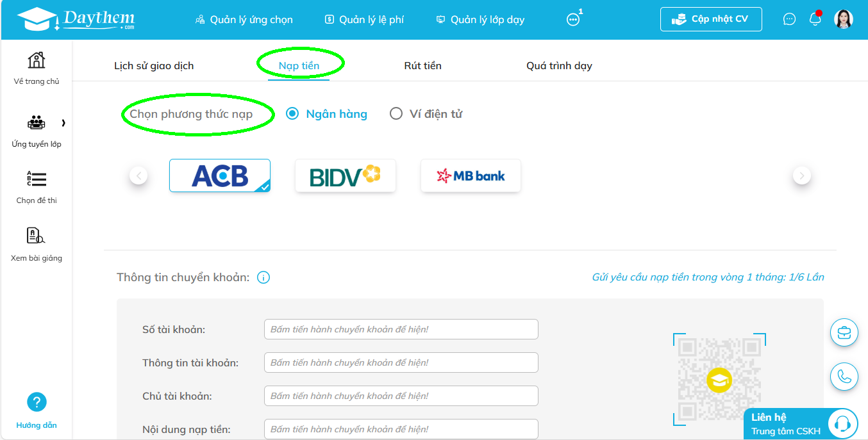Click the QR code image
The width and height of the screenshot is (868, 440).
point(719,379)
